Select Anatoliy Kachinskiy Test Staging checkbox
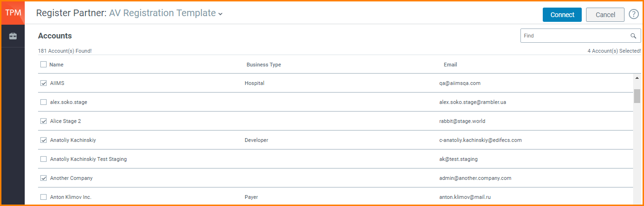Image resolution: width=644 pixels, height=206 pixels. [x=44, y=159]
